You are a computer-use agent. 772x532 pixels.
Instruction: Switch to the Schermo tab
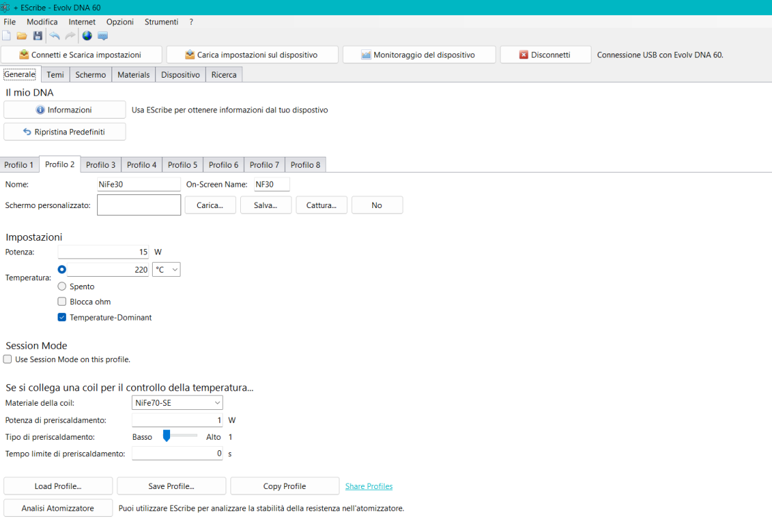(90, 75)
